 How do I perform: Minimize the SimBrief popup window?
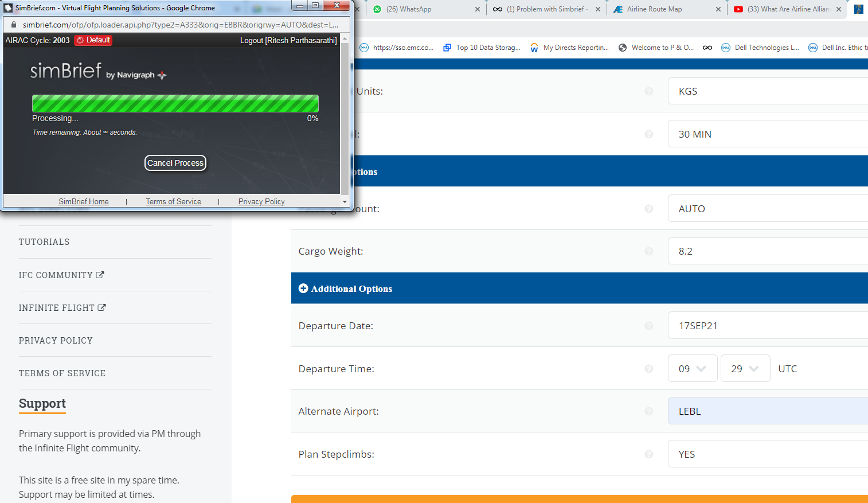click(299, 6)
